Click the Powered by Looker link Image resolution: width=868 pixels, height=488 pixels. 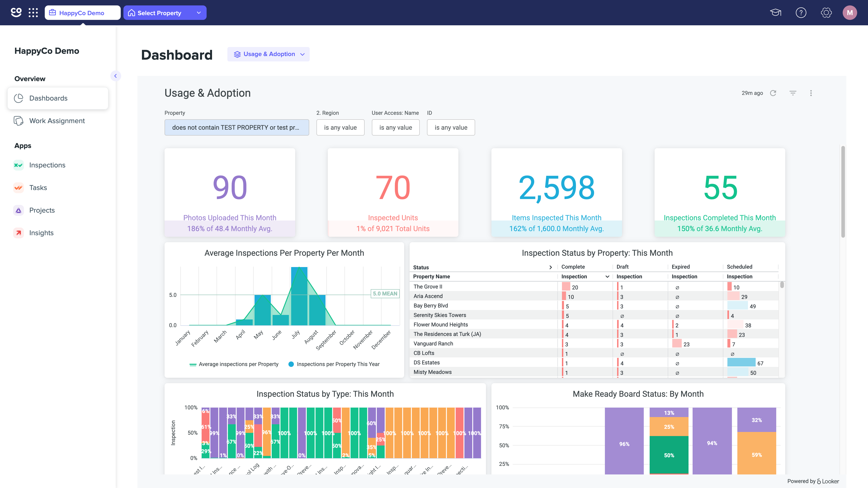coord(813,481)
